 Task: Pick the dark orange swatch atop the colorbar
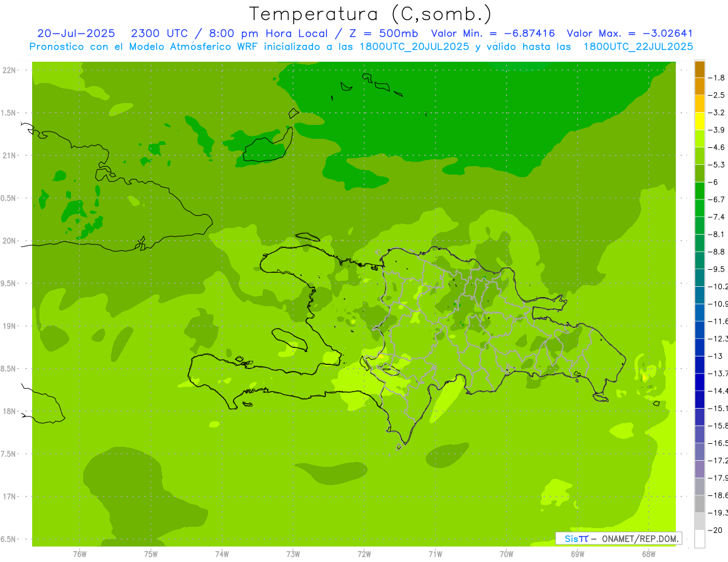click(x=699, y=69)
